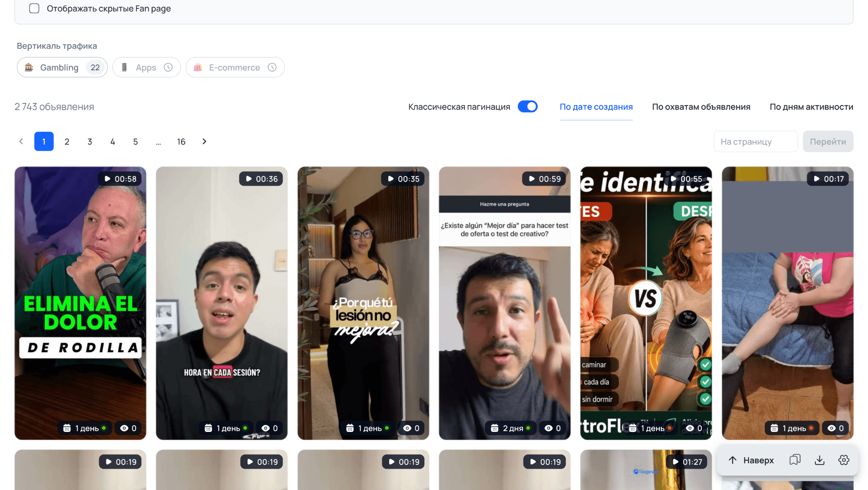The width and height of the screenshot is (868, 490).
Task: Click the download icon in floating toolbar
Action: 819,460
